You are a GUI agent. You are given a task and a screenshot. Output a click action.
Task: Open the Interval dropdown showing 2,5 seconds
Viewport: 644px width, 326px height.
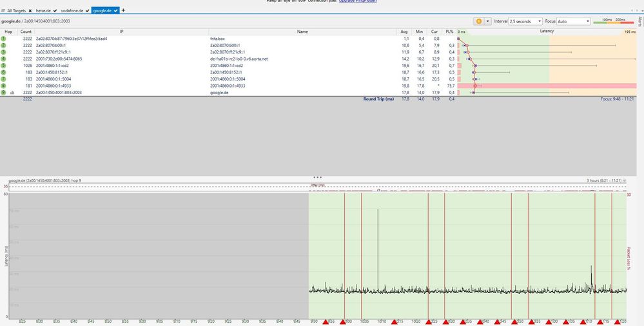pyautogui.click(x=525, y=21)
